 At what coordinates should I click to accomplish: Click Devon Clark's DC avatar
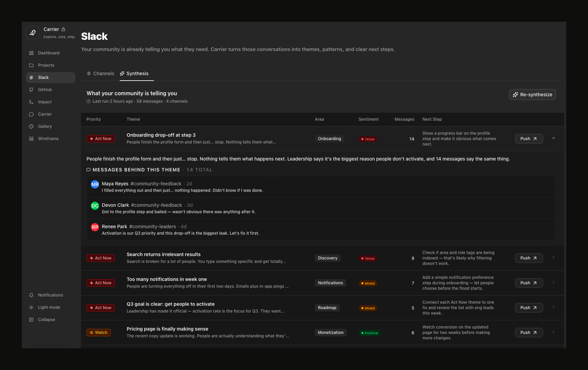95,206
